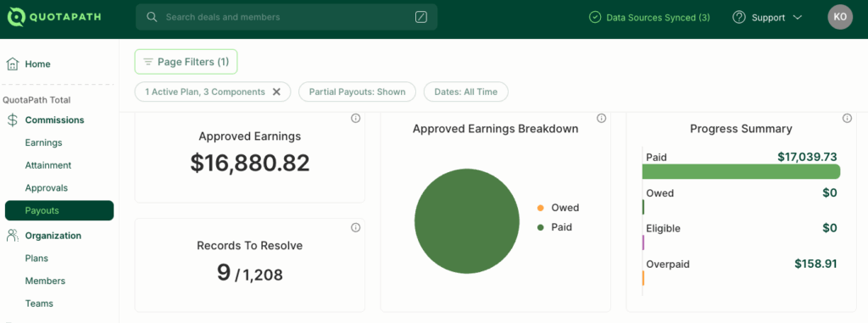Click the Search deals and members field
The width and height of the screenshot is (868, 323).
(287, 17)
